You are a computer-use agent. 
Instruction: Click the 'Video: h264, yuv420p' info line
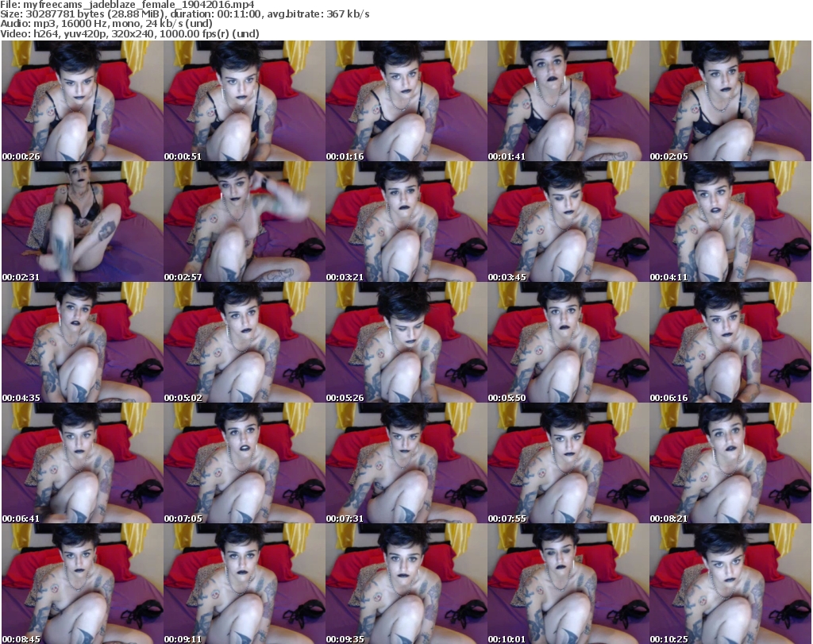pyautogui.click(x=129, y=33)
